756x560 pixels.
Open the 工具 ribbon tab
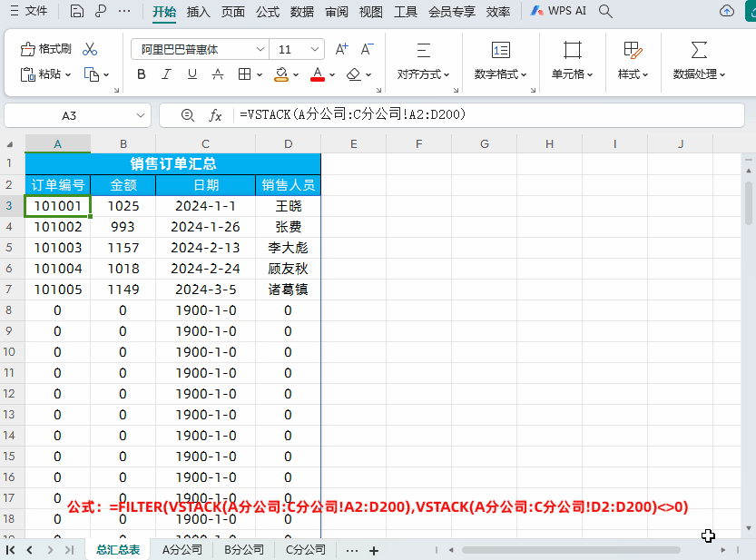[406, 12]
